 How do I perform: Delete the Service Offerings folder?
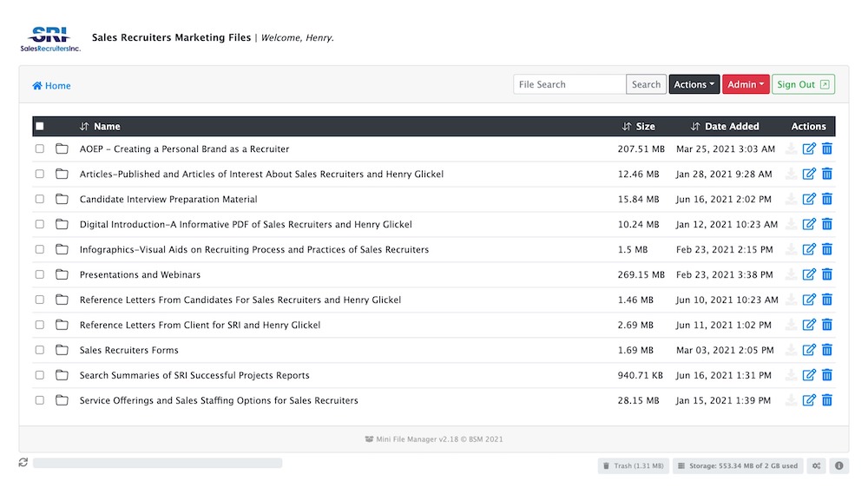pyautogui.click(x=827, y=400)
